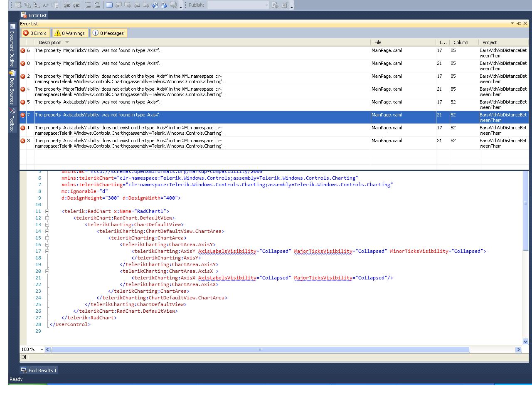
Task: Open the 100 % zoom level dropdown
Action: point(42,349)
